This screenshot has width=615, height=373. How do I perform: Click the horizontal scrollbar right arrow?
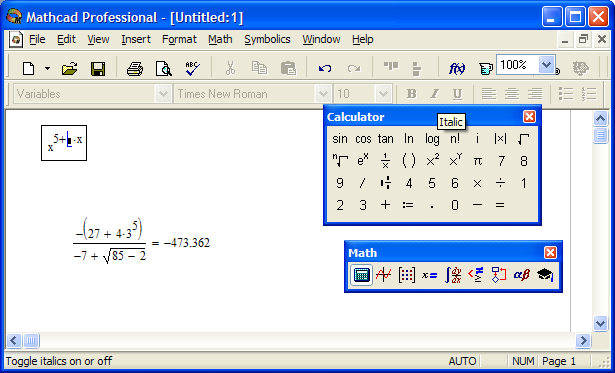point(583,340)
